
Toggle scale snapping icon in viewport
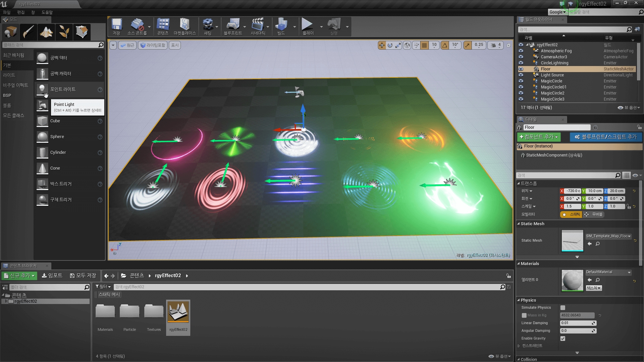point(468,45)
